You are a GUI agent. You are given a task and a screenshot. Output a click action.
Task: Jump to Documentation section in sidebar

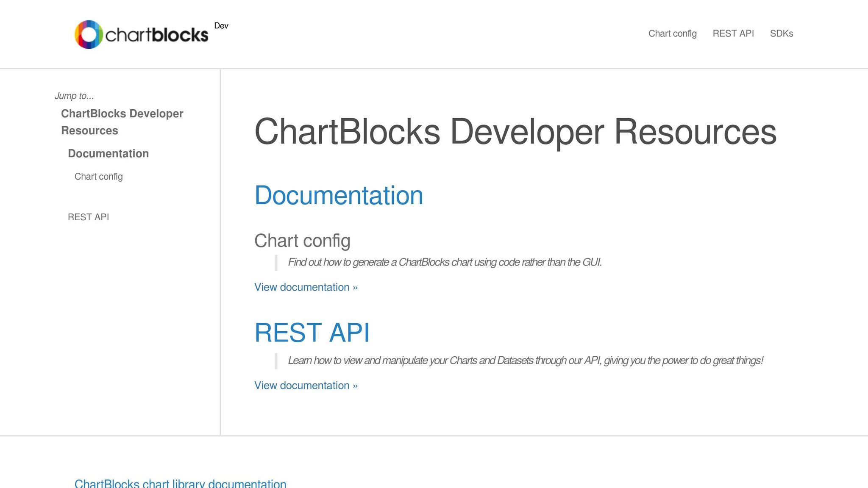(x=108, y=153)
